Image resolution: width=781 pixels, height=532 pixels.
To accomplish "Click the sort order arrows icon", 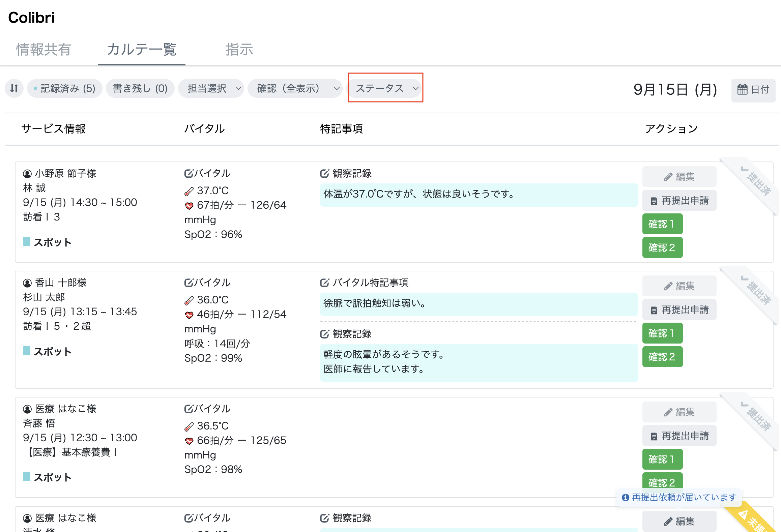I will (x=14, y=88).
